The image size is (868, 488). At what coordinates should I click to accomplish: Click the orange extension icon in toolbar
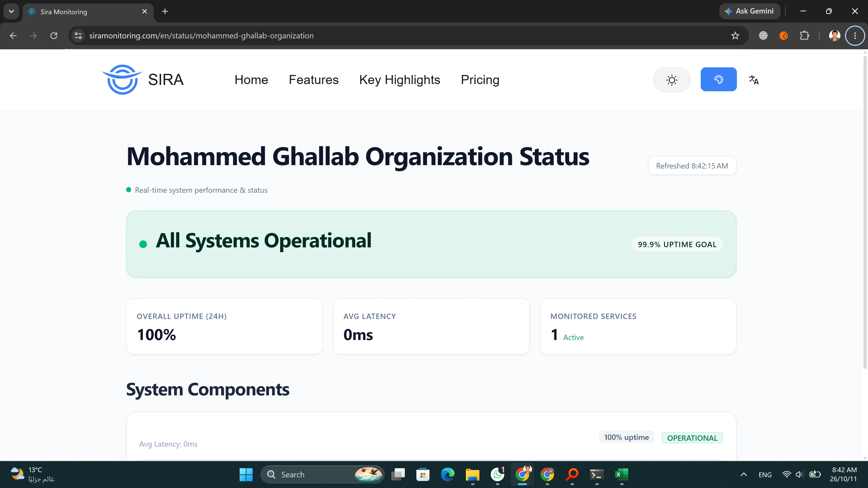[x=784, y=36]
